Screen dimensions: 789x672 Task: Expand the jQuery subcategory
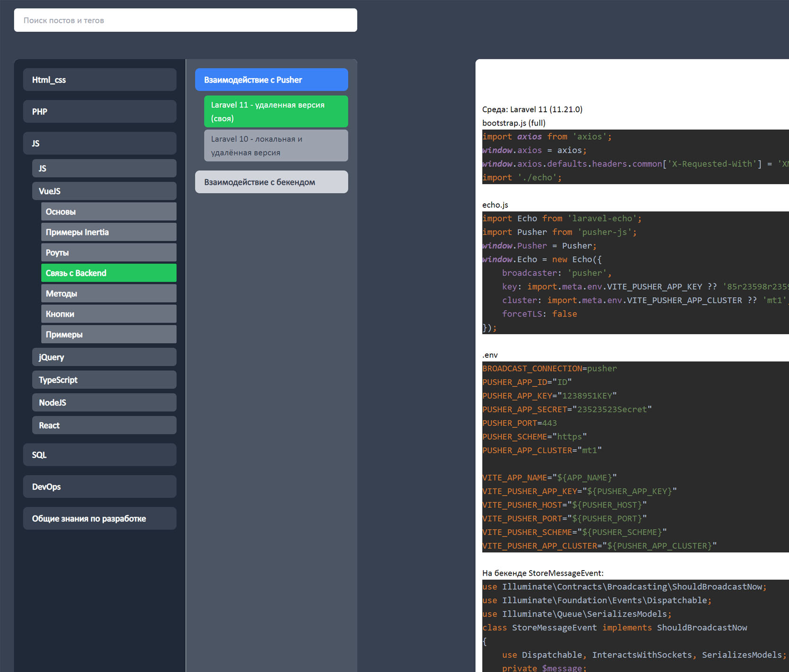(x=104, y=357)
